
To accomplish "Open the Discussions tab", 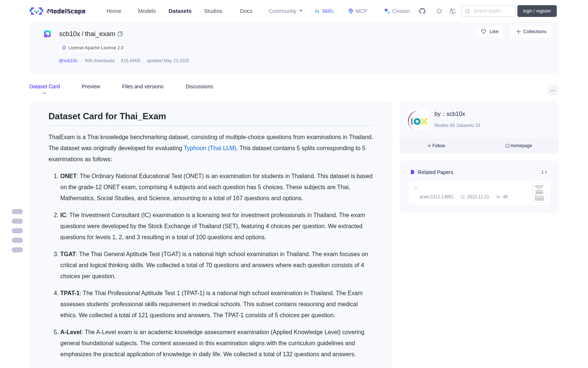I will coord(199,86).
